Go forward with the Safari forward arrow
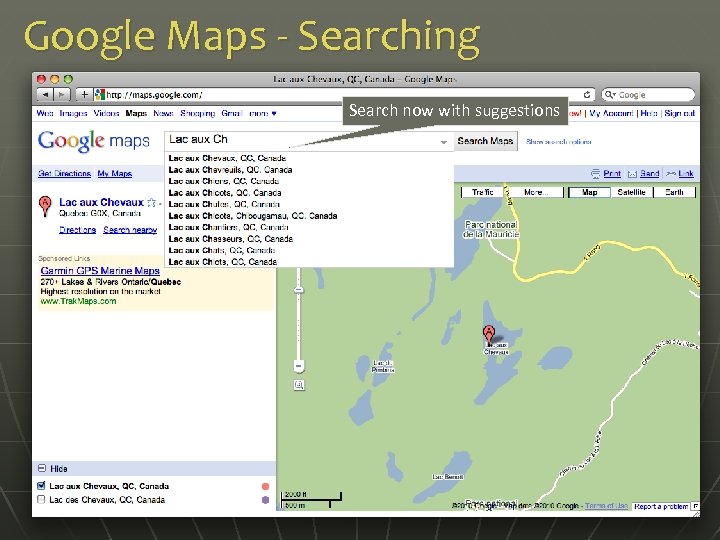 [x=61, y=95]
